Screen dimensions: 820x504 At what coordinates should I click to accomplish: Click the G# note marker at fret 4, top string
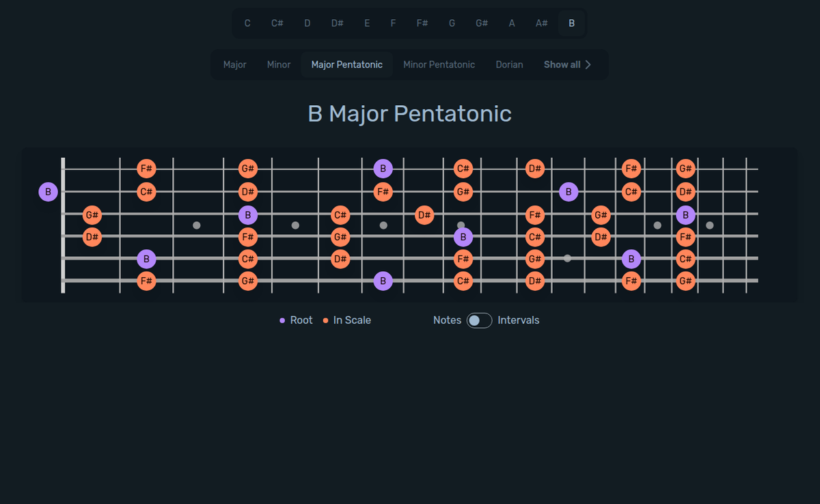tap(247, 168)
